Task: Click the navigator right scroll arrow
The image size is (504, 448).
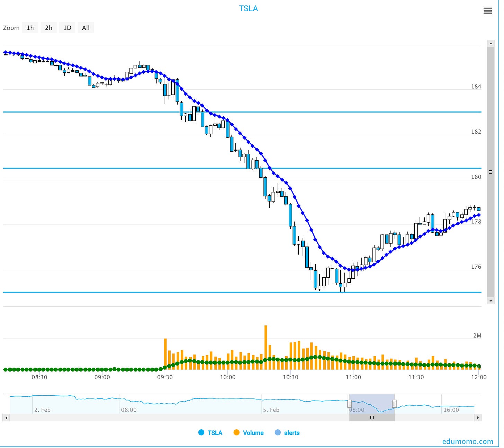Action: [478, 418]
